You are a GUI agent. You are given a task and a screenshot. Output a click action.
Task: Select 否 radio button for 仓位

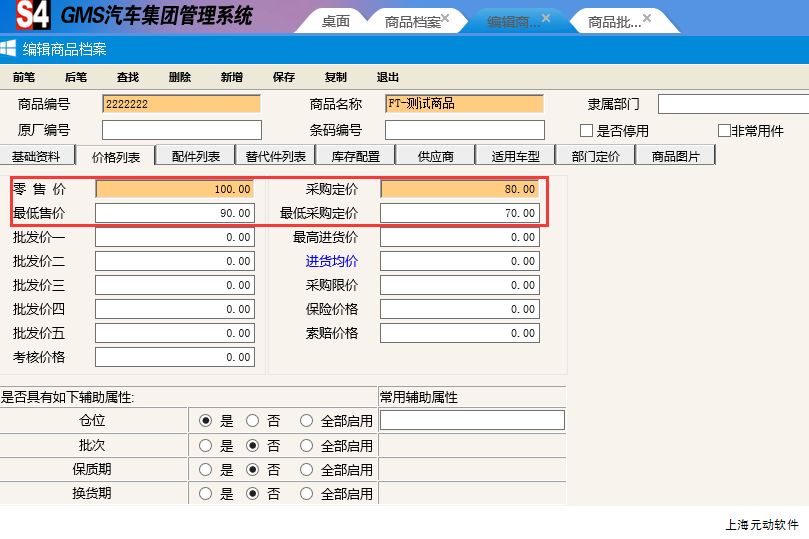pyautogui.click(x=253, y=421)
